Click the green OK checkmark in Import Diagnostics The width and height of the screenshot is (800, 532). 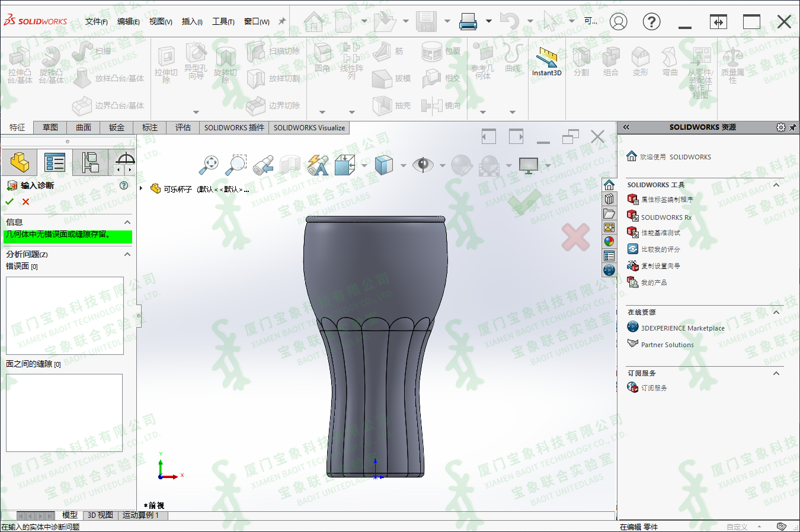[x=9, y=202]
